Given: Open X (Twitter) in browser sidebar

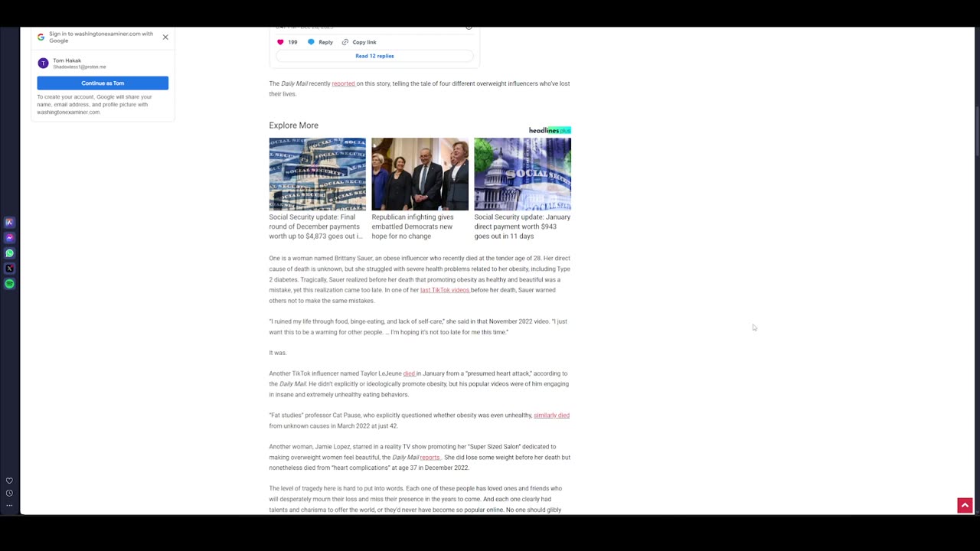Looking at the screenshot, I should pyautogui.click(x=9, y=269).
